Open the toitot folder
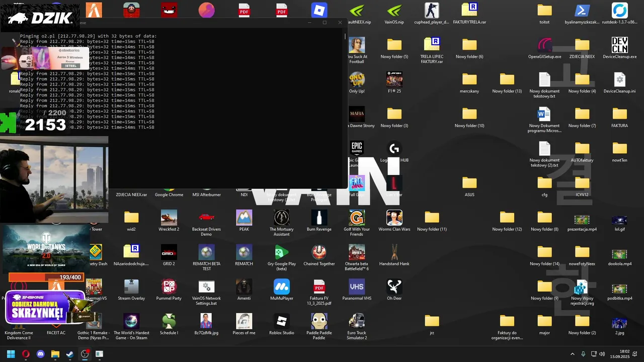Screen dimensions: 644x362 coord(544,14)
